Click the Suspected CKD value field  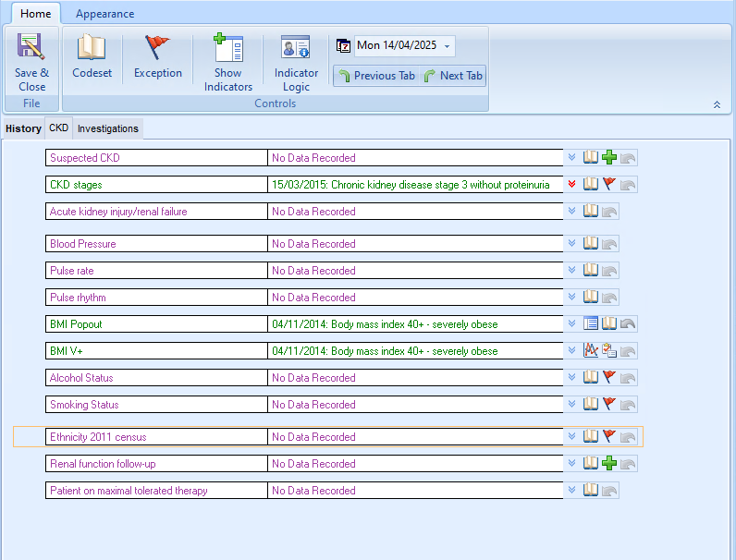point(415,158)
